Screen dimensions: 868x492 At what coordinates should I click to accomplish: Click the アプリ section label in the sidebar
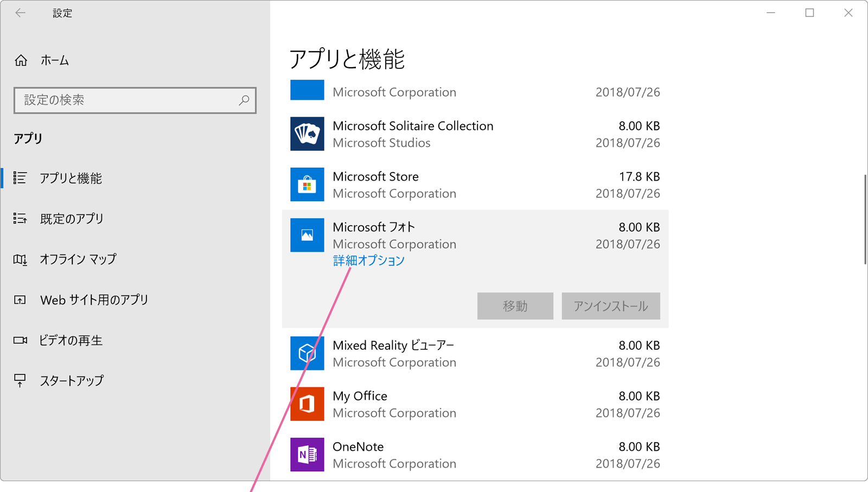click(28, 138)
